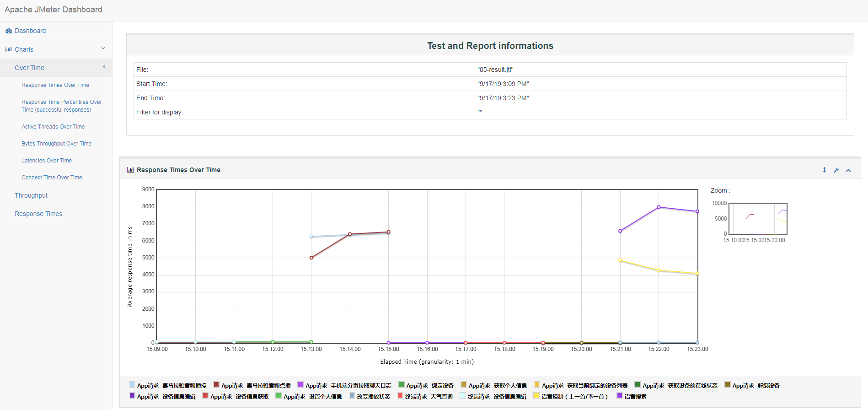
Task: Open the Throughput menu item
Action: click(x=31, y=195)
